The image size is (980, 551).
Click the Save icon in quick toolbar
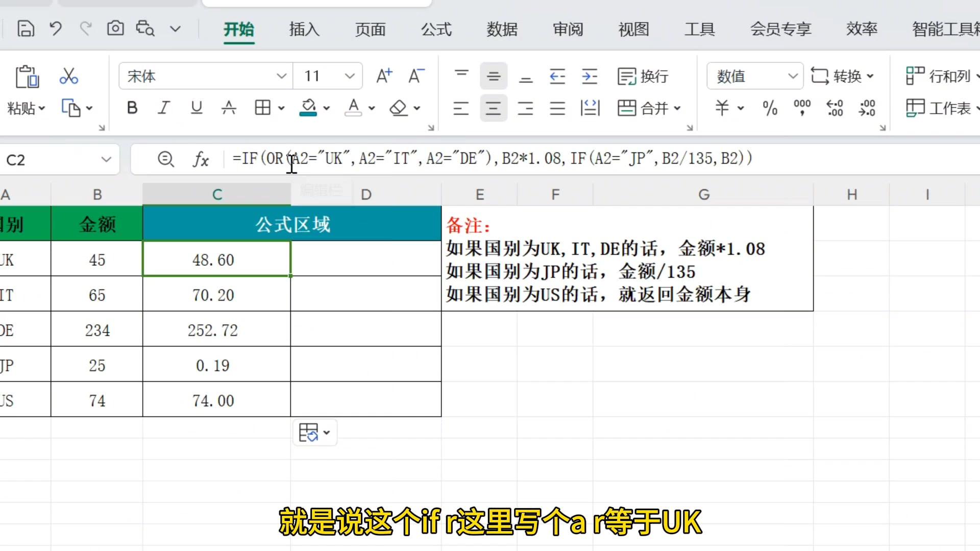point(26,29)
